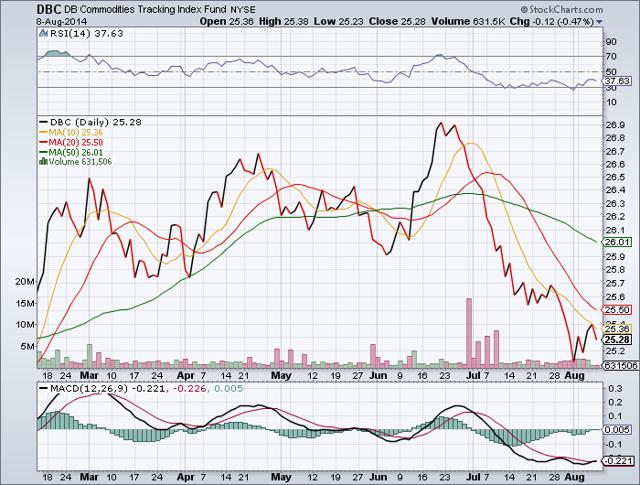
Task: Click the Volume bars legend icon
Action: pos(43,162)
